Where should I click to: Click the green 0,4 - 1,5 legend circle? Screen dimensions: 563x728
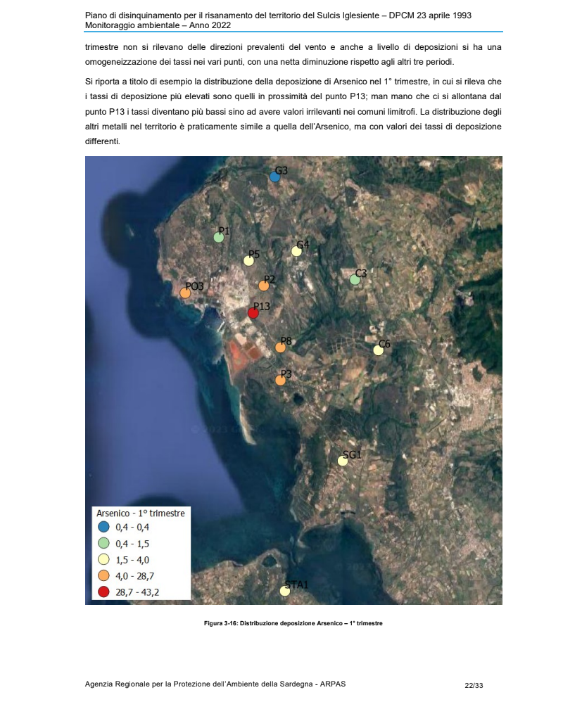coord(103,543)
